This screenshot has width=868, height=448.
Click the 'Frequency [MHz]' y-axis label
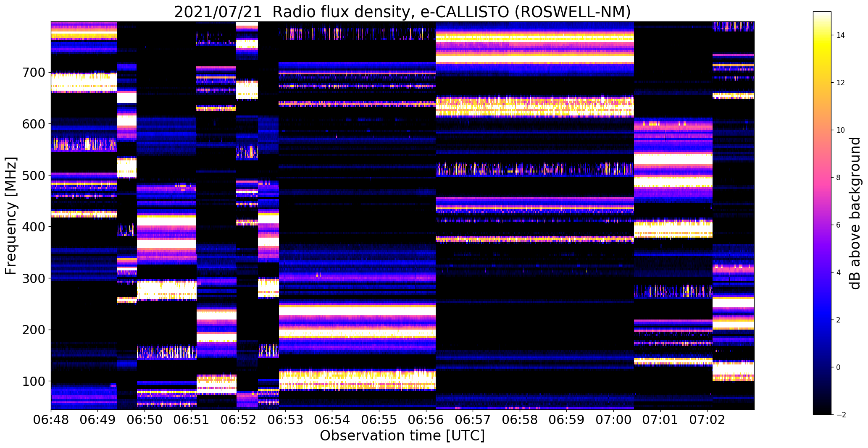point(11,216)
